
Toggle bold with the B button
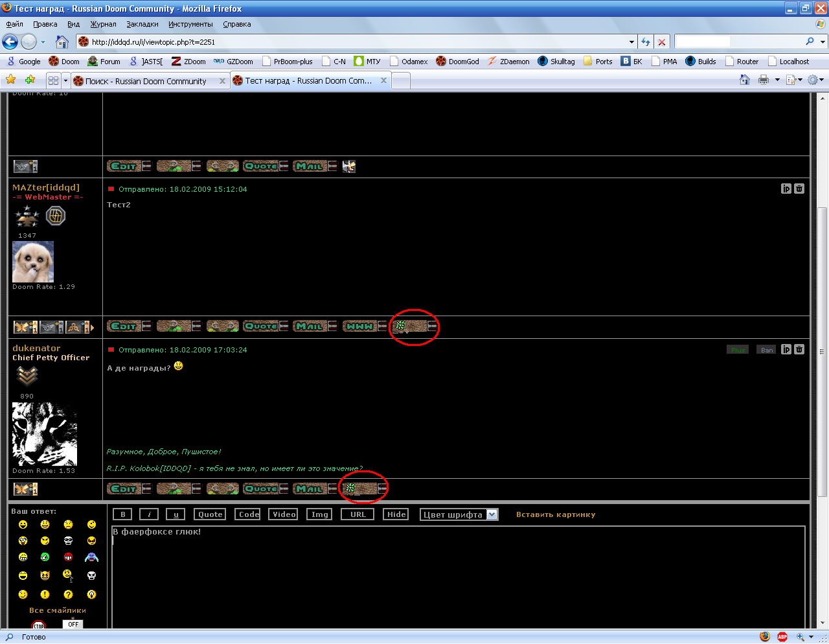(x=123, y=514)
